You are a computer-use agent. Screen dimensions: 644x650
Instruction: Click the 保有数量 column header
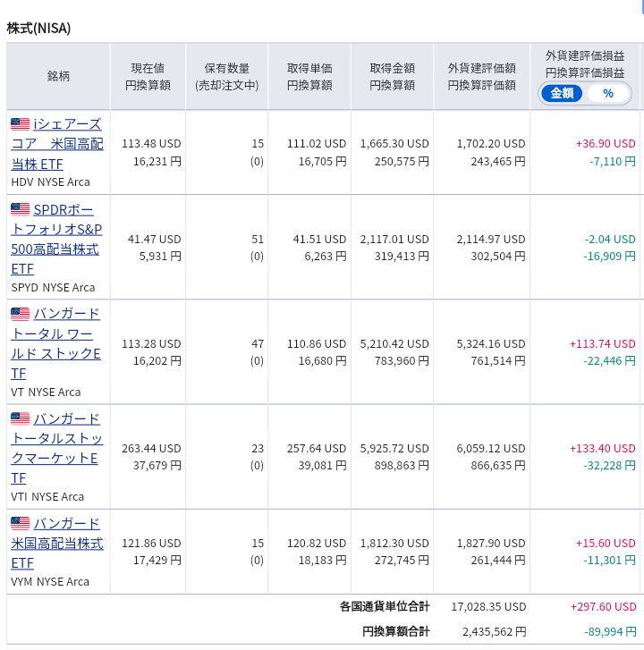click(x=227, y=77)
